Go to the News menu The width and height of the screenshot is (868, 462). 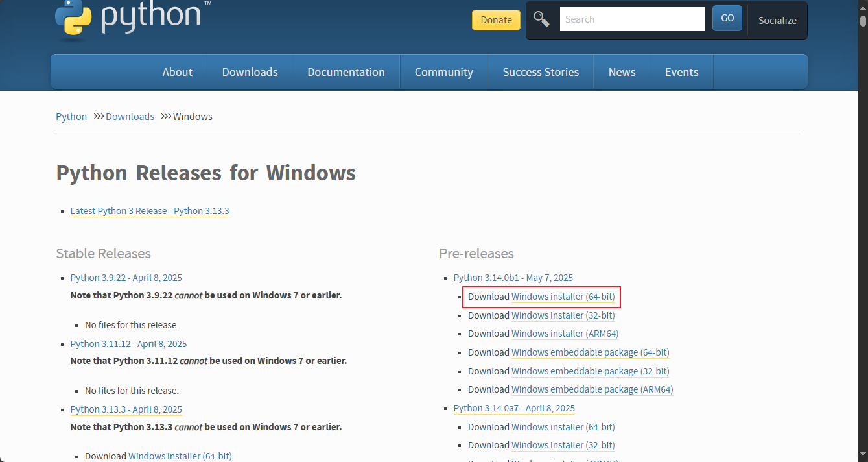(x=622, y=72)
